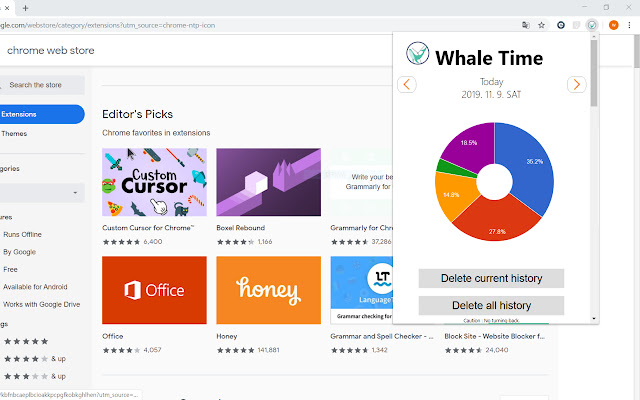Filter by Works with Google Drive
This screenshot has width=640, height=400.
tap(42, 304)
